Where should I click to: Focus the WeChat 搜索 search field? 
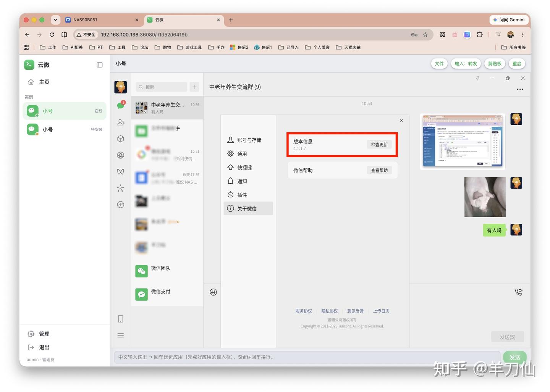pyautogui.click(x=161, y=87)
